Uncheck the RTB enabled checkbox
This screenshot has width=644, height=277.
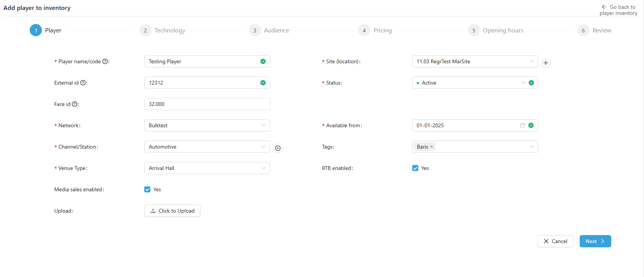pyautogui.click(x=415, y=168)
